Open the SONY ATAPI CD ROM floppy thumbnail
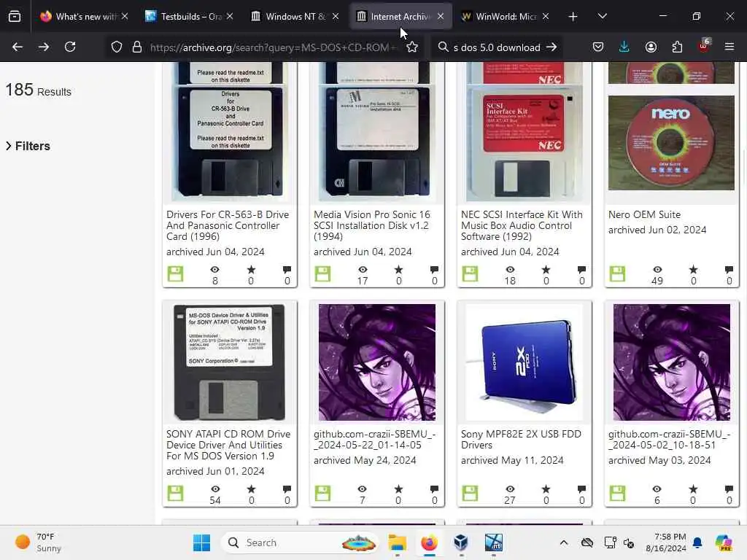The image size is (747, 560). click(230, 362)
